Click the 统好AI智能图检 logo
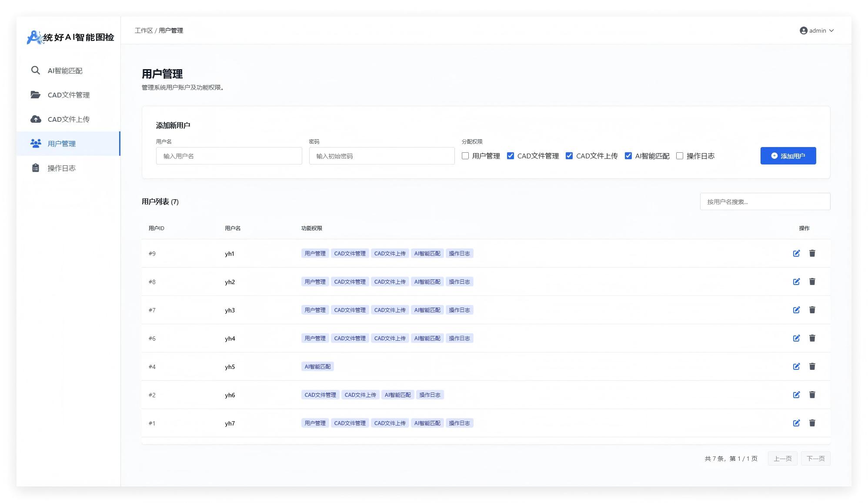The image size is (868, 503). click(x=70, y=37)
